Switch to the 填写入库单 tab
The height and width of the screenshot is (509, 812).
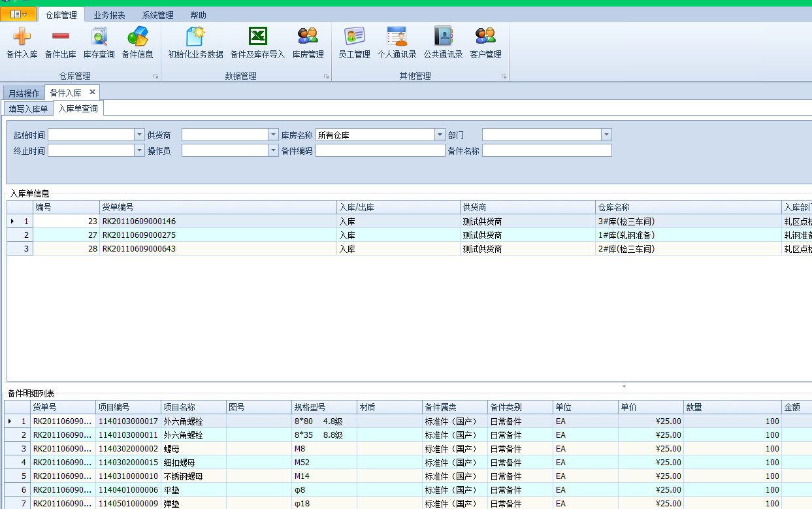pos(28,108)
